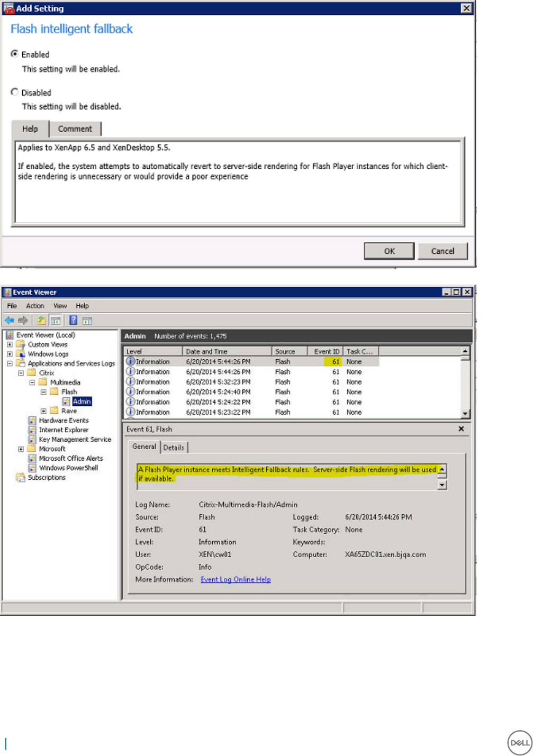Click info icon of 5:24:40 PM event
533x756 pixels.
coord(130,391)
